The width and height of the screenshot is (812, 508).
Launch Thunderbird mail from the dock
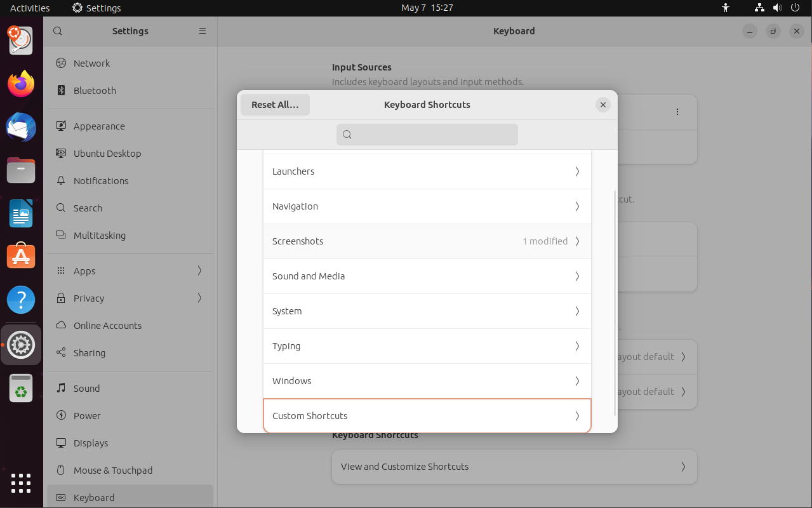click(x=21, y=127)
